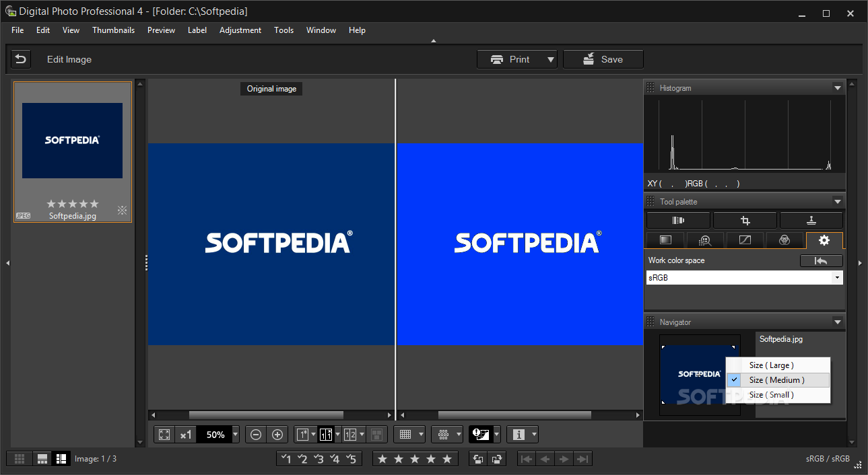Viewport: 868px width, 475px height.
Task: Switch to thumbnail grid view mode
Action: tap(20, 459)
